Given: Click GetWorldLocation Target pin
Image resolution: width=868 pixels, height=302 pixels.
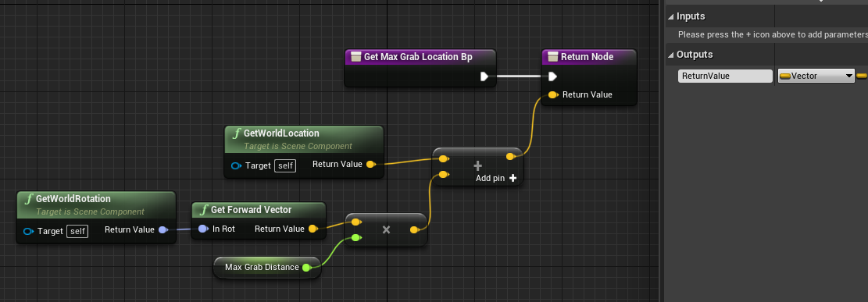Looking at the screenshot, I should click(236, 165).
